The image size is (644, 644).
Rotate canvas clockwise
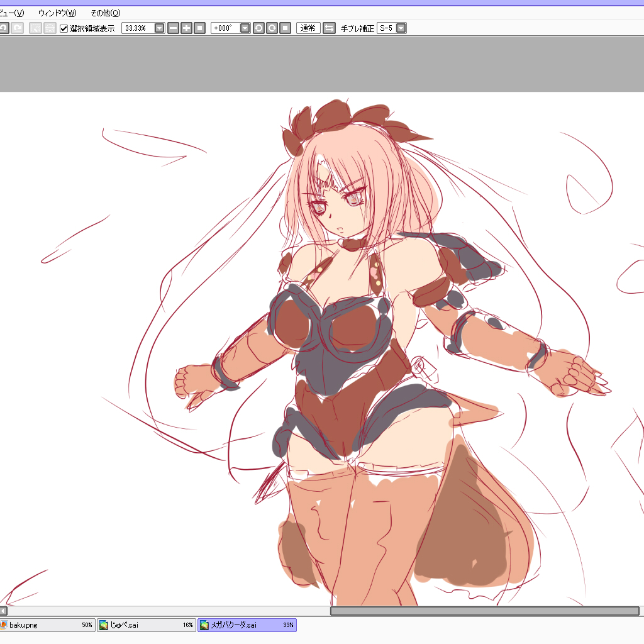tap(272, 28)
